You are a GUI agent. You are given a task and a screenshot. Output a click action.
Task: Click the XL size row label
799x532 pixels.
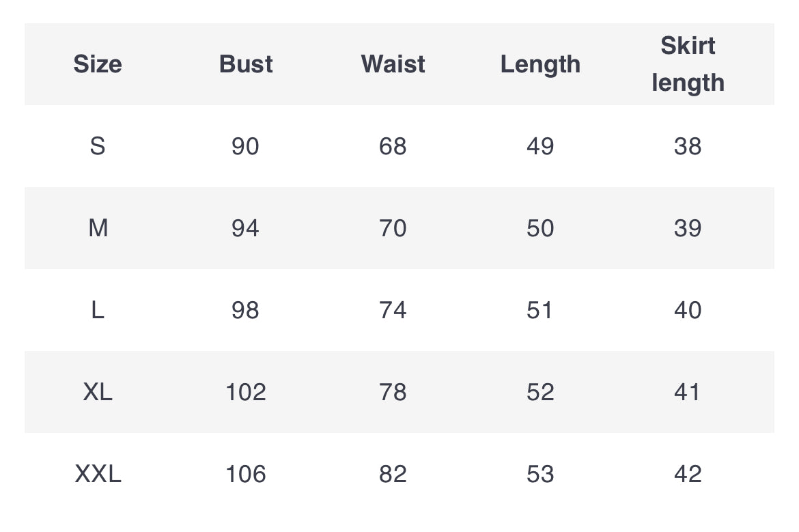pos(98,392)
